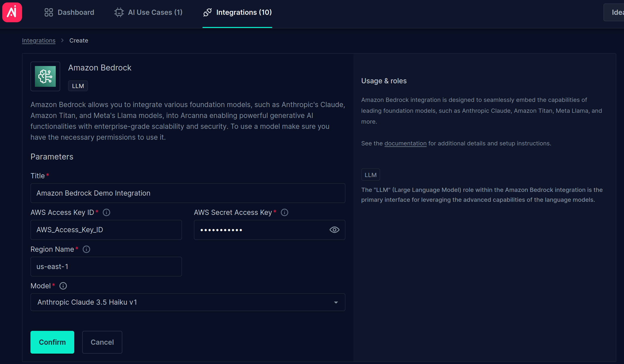Image resolution: width=624 pixels, height=364 pixels.
Task: Click the Region Name input field
Action: click(106, 267)
